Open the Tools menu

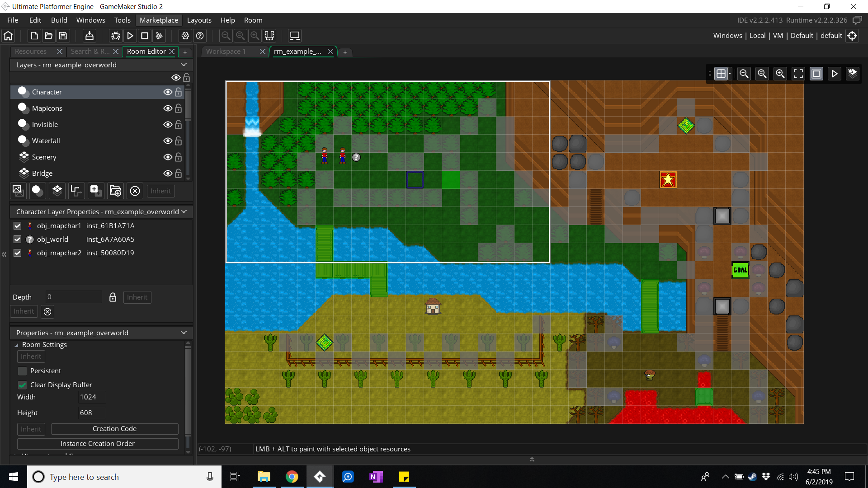tap(123, 20)
